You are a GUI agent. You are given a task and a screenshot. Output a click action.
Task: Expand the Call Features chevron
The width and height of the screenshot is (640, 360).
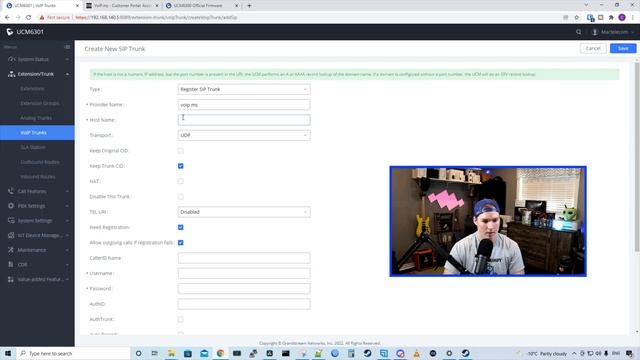coord(67,191)
